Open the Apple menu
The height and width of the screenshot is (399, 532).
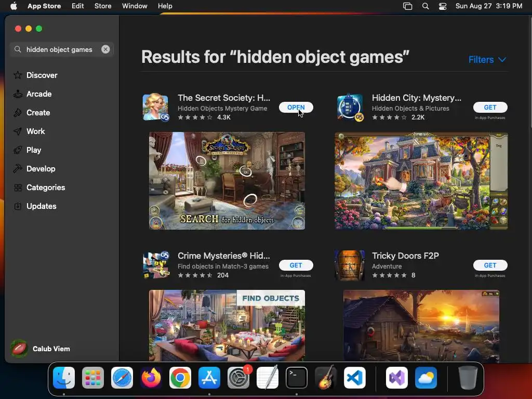[x=14, y=6]
